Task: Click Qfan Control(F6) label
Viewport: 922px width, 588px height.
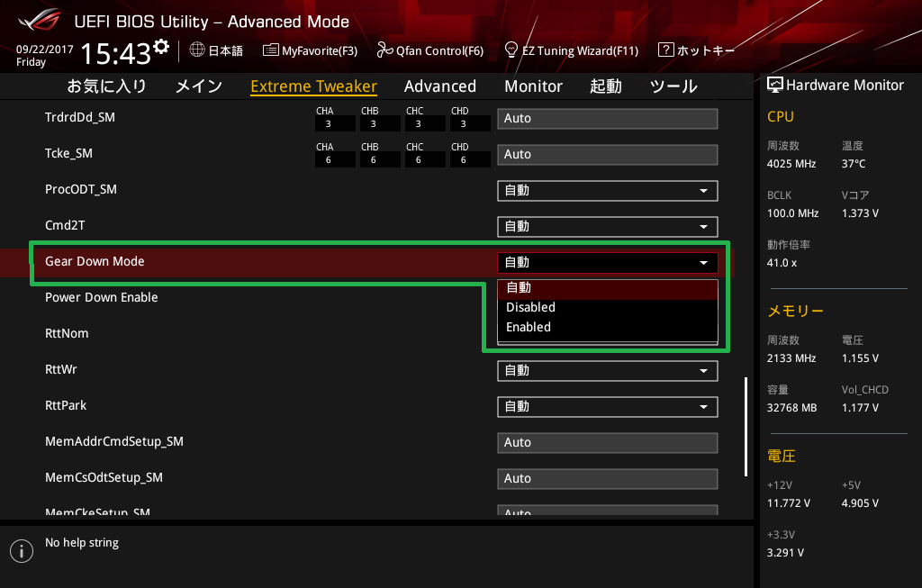Action: (x=439, y=51)
